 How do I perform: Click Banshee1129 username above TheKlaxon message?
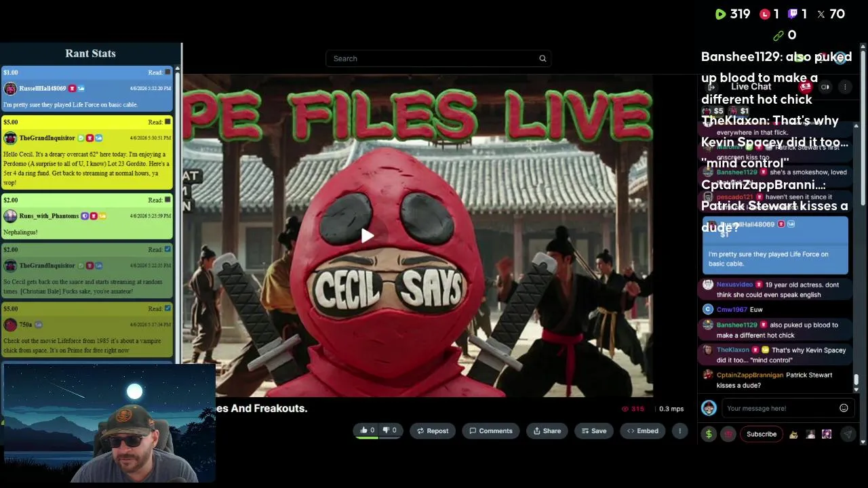(x=737, y=325)
